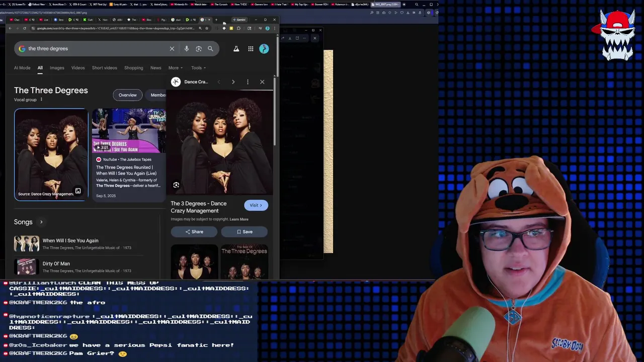644x362 pixels.
Task: Switch to the Fallout News browser tab
Action: click(37, 5)
